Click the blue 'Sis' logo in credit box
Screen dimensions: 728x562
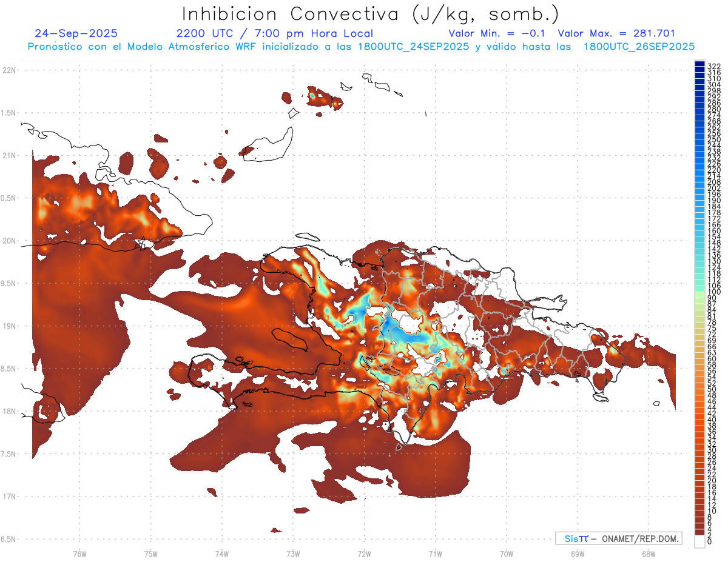coord(571,538)
